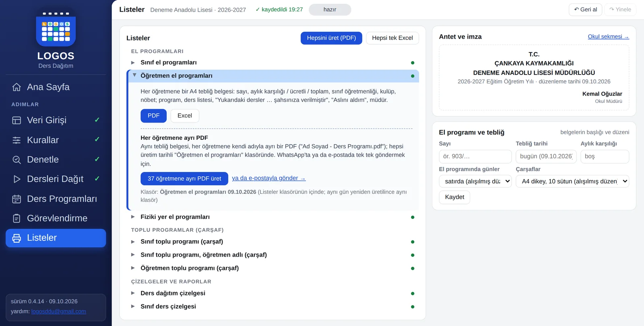
Task: Click the Görevlendirme clipboard icon
Action: tap(17, 218)
